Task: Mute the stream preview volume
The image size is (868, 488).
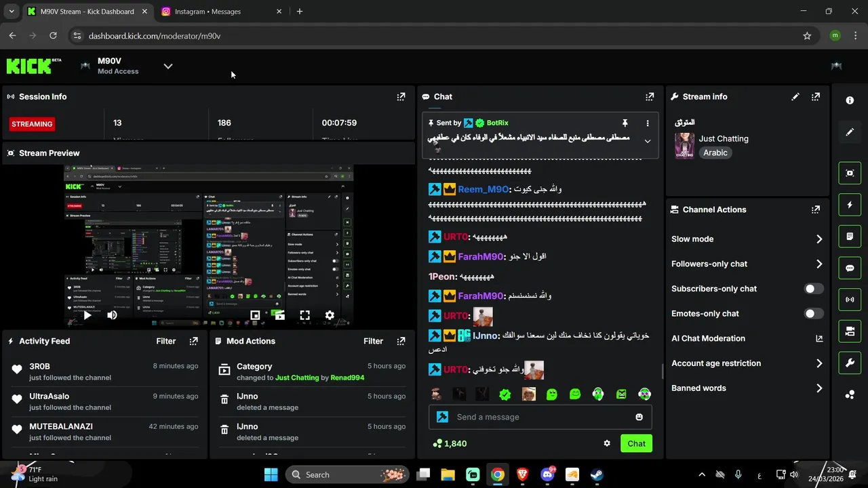Action: point(112,315)
